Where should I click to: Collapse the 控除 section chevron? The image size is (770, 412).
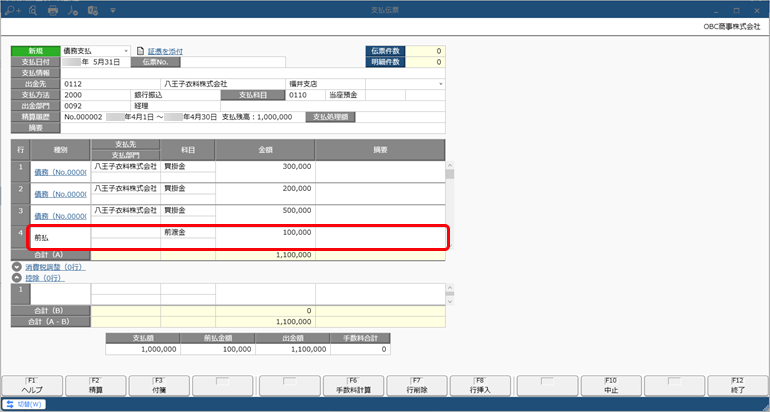click(17, 278)
